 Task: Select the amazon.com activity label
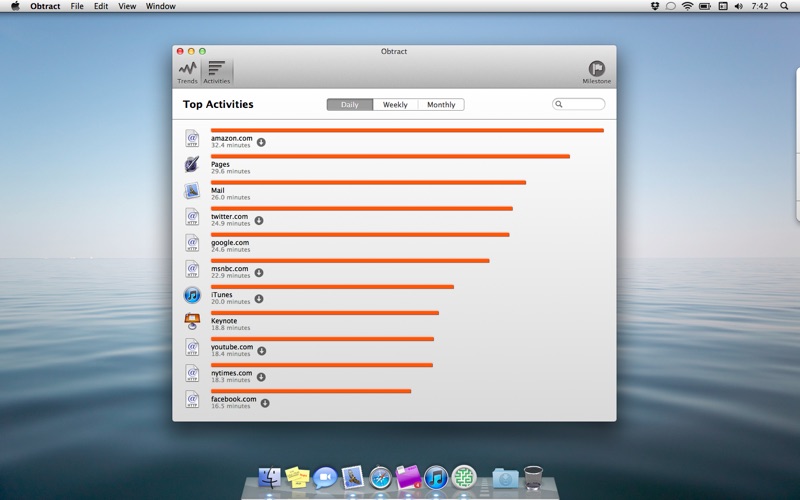coord(232,138)
